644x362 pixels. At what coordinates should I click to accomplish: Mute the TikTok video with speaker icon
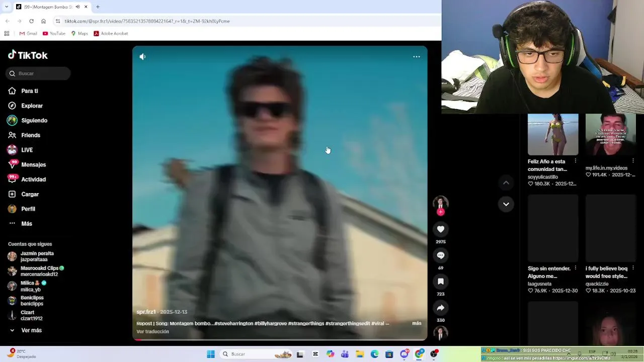(x=142, y=57)
